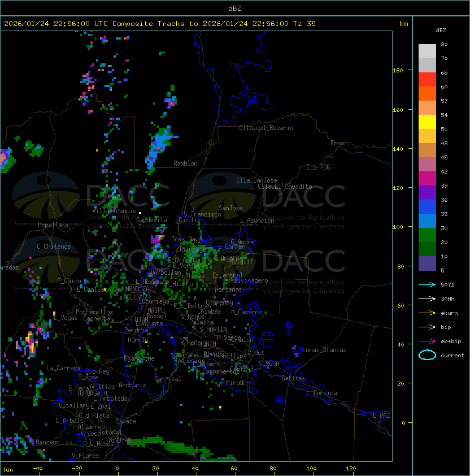Click the white 30HM arrow in legend
The width and height of the screenshot is (470, 476).
tap(427, 299)
